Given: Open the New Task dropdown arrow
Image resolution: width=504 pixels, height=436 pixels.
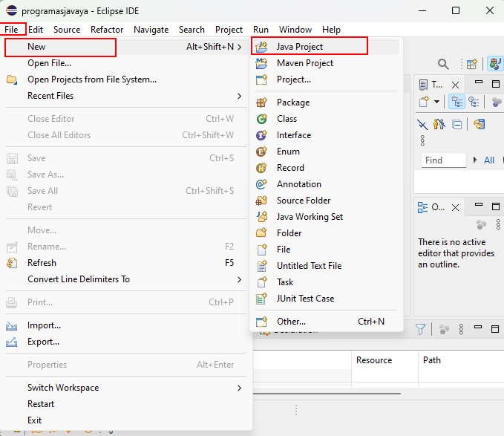Looking at the screenshot, I should [x=437, y=102].
